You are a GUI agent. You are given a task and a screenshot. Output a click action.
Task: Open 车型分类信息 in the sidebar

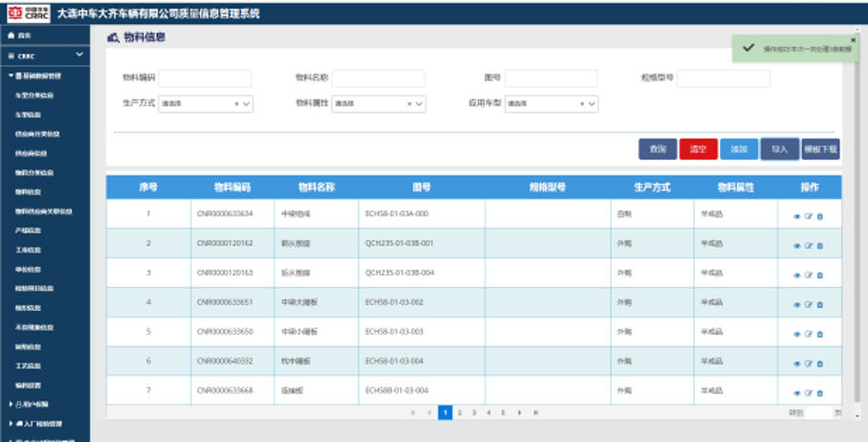(34, 96)
